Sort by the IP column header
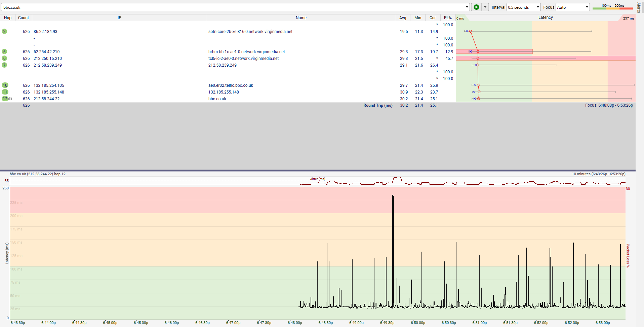The image size is (644, 327). 119,18
